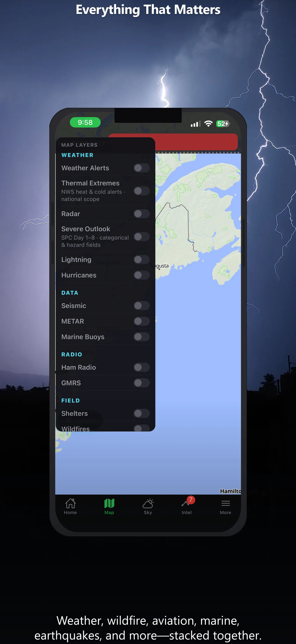Click the Home tab label

70,512
